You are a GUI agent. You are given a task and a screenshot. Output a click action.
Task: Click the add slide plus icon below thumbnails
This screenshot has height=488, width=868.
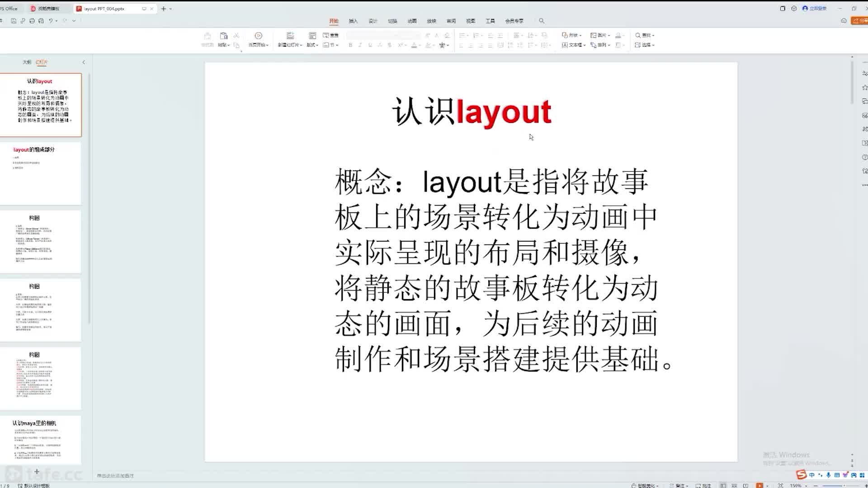click(37, 471)
